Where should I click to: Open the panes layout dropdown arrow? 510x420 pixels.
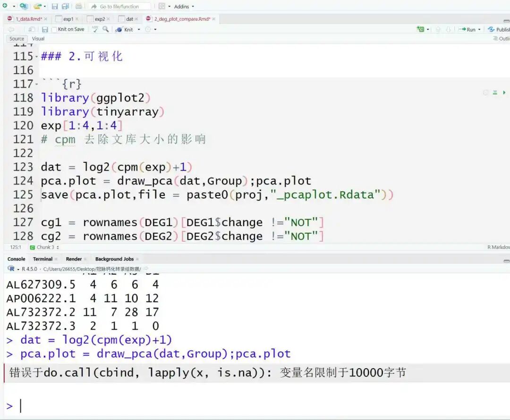(169, 7)
